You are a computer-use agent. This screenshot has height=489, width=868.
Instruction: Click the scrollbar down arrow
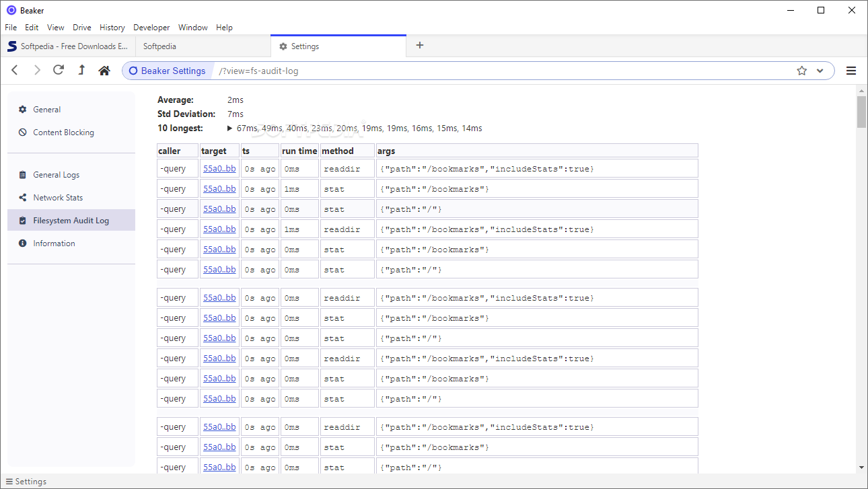861,467
